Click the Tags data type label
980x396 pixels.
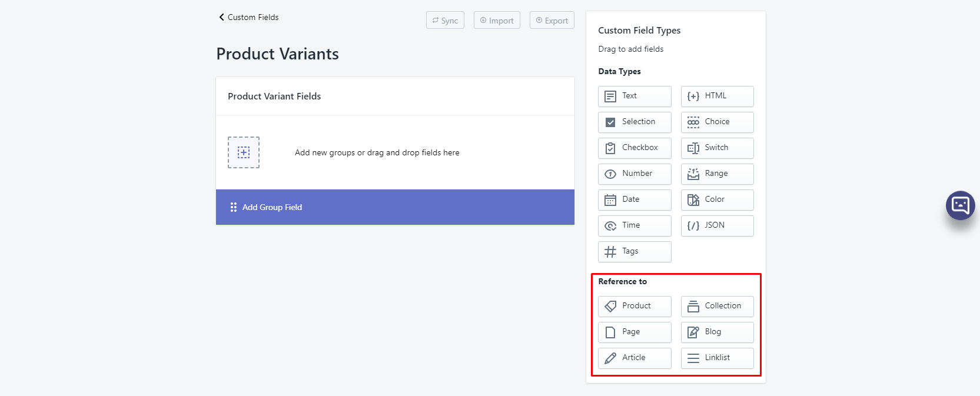pyautogui.click(x=630, y=251)
